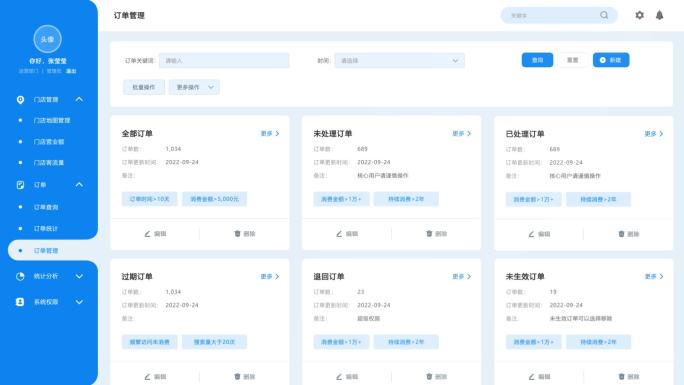
Task: Click the 消费金额>5,000元 tag in 全部订单
Action: [215, 199]
